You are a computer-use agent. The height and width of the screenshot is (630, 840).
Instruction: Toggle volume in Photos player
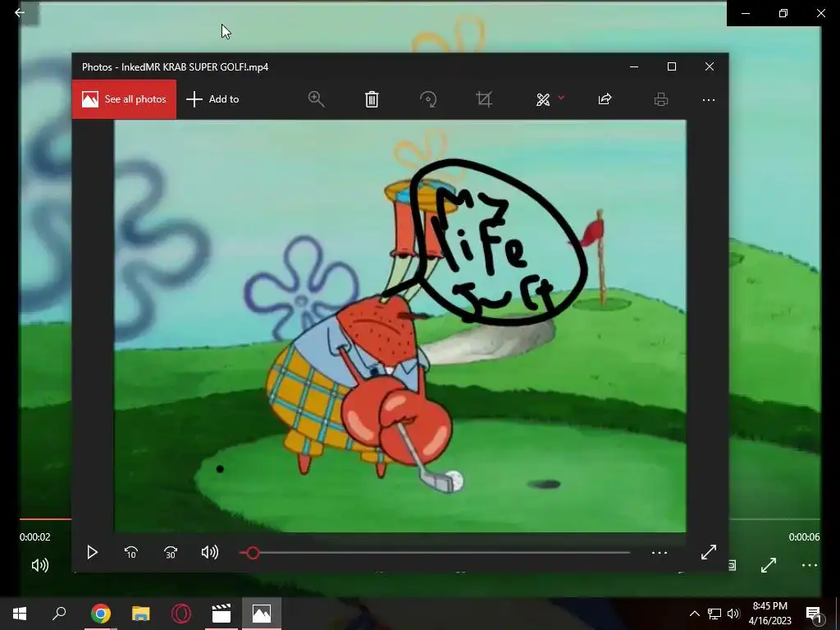209,552
